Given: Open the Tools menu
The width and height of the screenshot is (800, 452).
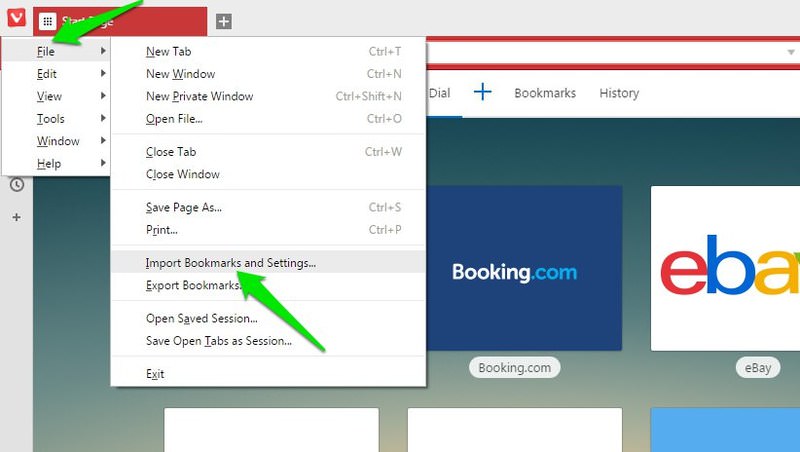Looking at the screenshot, I should (x=57, y=118).
